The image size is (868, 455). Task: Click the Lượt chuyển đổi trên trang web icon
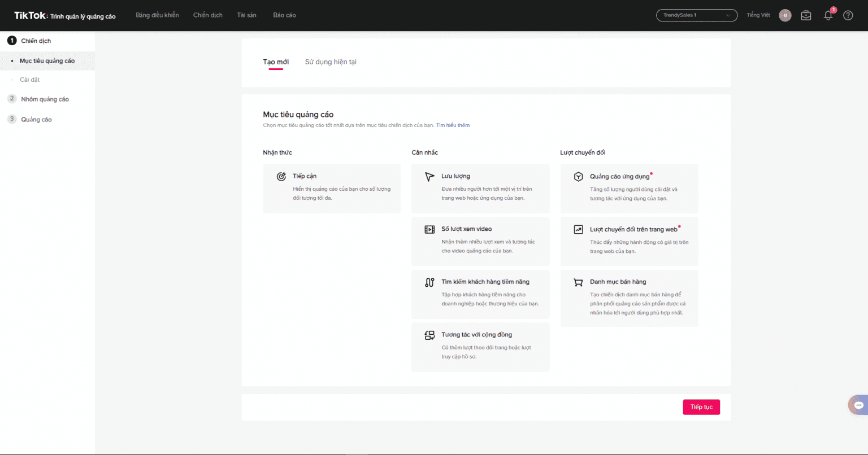(578, 230)
